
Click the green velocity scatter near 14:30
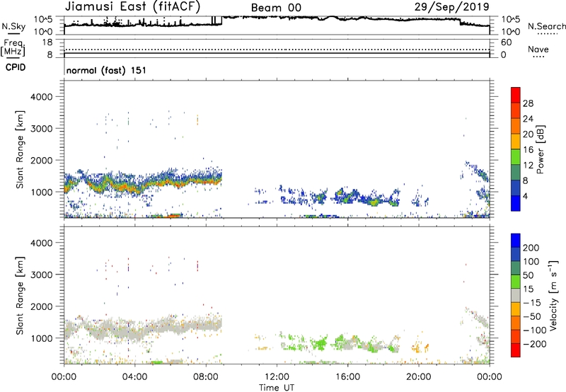(x=320, y=343)
